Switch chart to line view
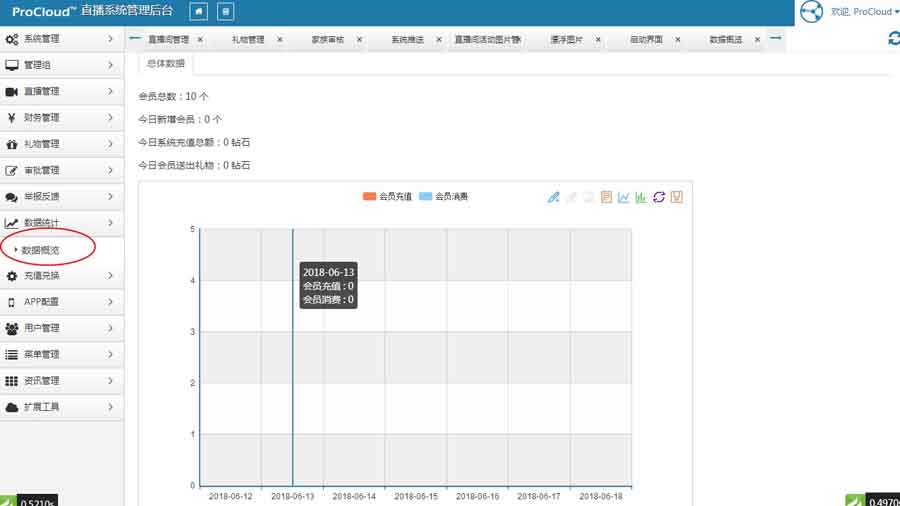 click(x=624, y=197)
